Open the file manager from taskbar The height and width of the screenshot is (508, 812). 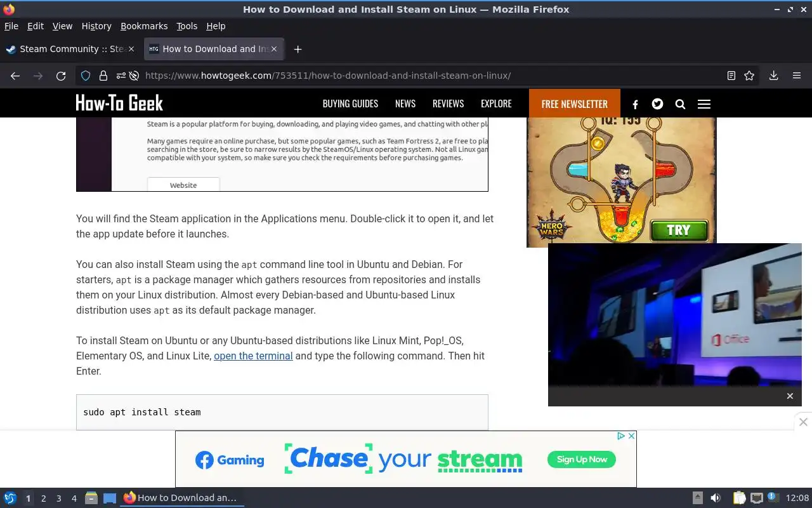pos(91,498)
